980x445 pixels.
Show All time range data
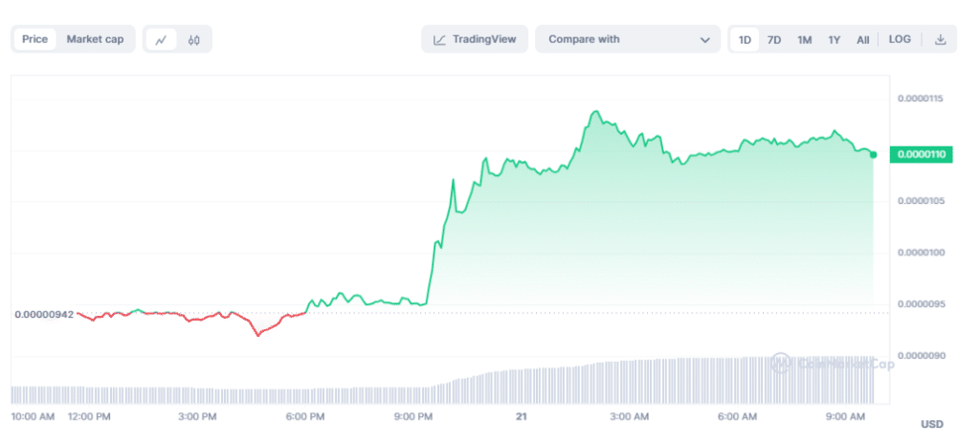[863, 39]
